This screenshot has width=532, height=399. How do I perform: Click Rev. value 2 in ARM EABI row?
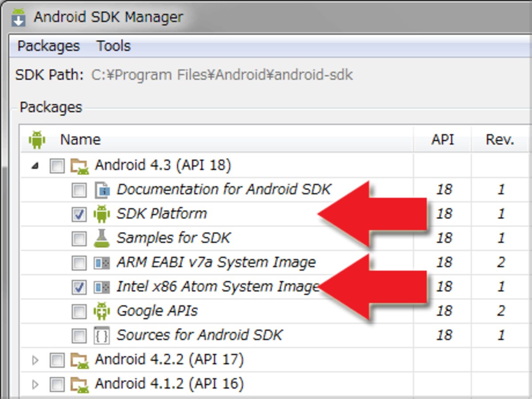click(501, 263)
